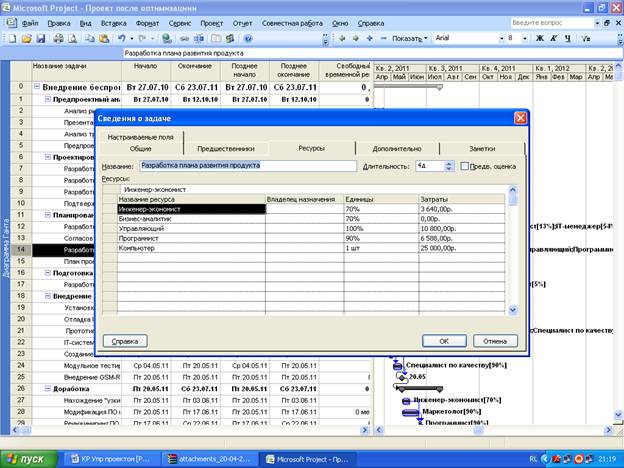This screenshot has width=624, height=468.
Task: Open the Сервис menu
Action: pos(180,21)
